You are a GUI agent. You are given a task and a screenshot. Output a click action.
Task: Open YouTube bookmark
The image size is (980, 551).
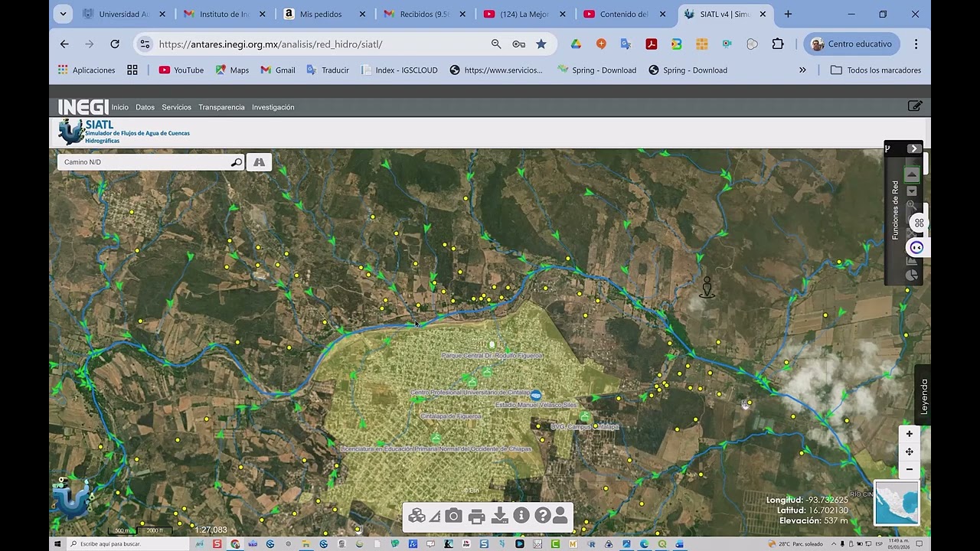click(181, 70)
